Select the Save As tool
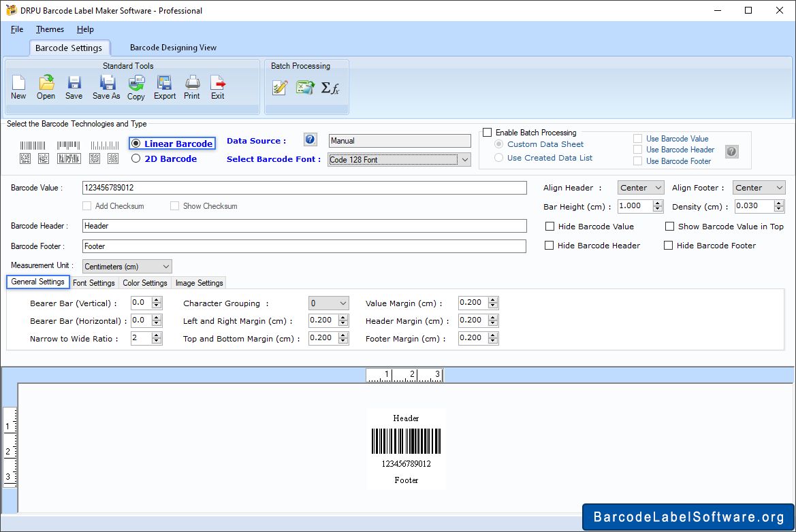Viewport: 796px width, 532px height. (106, 87)
